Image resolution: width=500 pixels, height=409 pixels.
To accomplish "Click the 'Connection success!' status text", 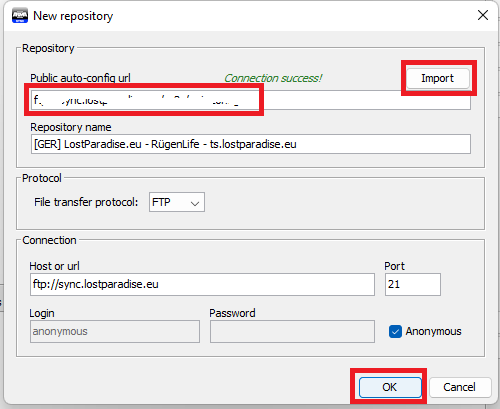I will [273, 78].
